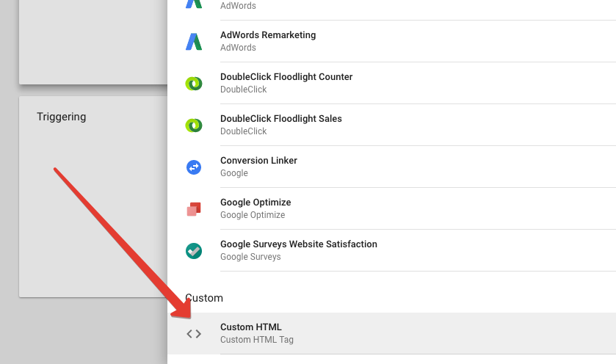
Task: Click the AdWords Remarketing logo icon
Action: pos(194,42)
